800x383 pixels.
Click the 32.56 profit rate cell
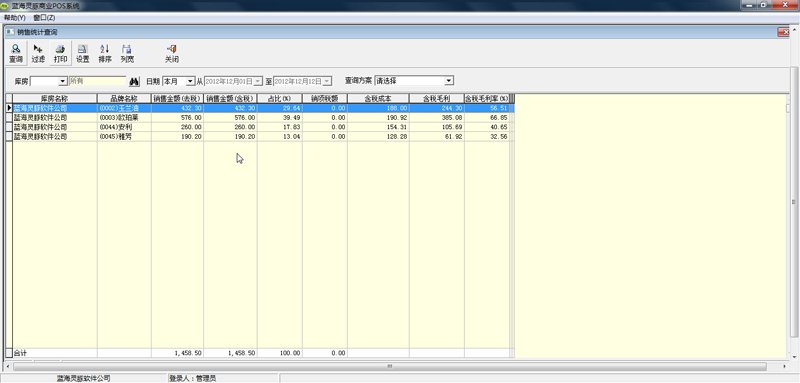487,137
